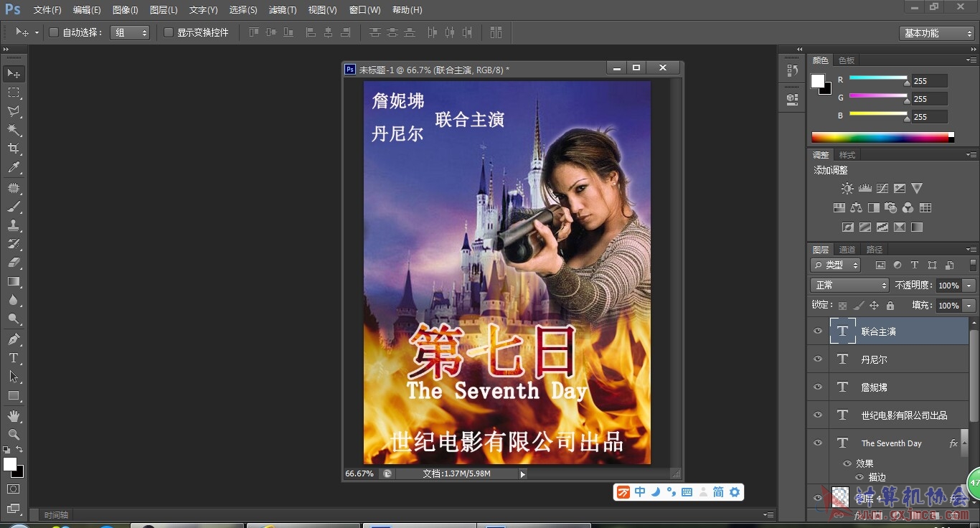Image resolution: width=980 pixels, height=528 pixels.
Task: Click Brightness/Contrast adjustment icon
Action: coord(847,189)
